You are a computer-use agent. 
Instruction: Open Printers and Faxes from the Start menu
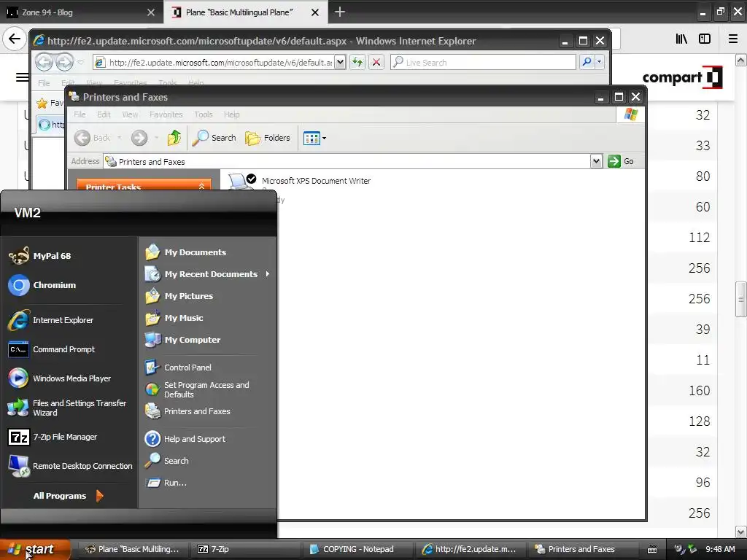click(187, 411)
